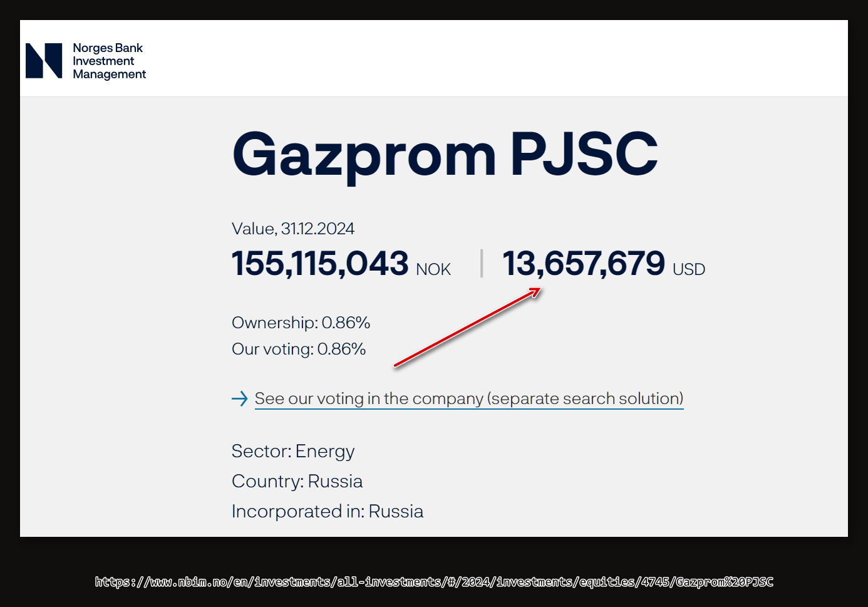Click the 155,115,043 NOK value
868x607 pixels.
click(x=320, y=263)
